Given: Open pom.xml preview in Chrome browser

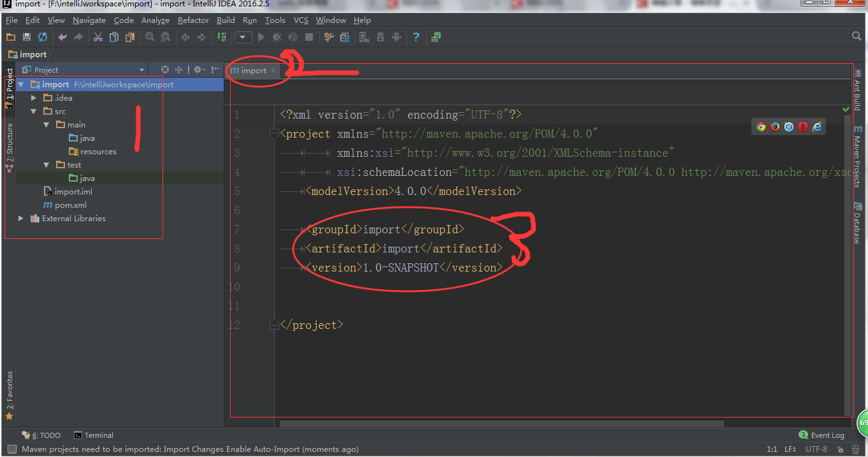Looking at the screenshot, I should pos(761,127).
